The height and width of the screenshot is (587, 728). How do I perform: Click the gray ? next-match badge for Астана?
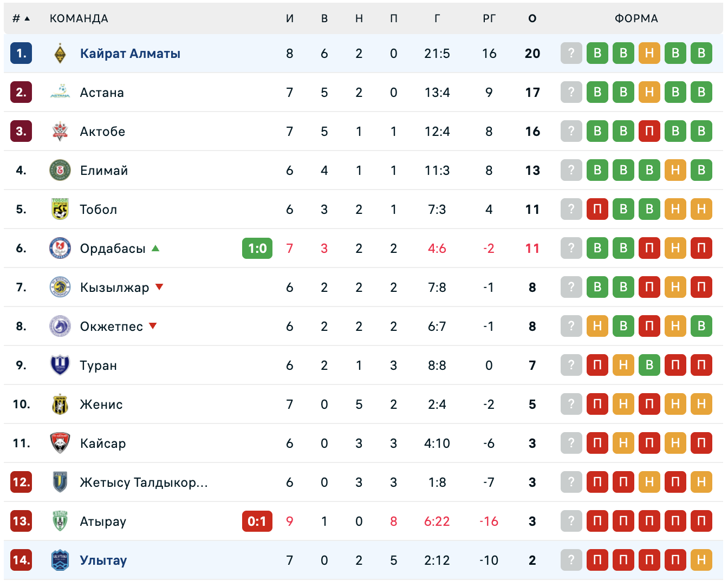pos(571,92)
